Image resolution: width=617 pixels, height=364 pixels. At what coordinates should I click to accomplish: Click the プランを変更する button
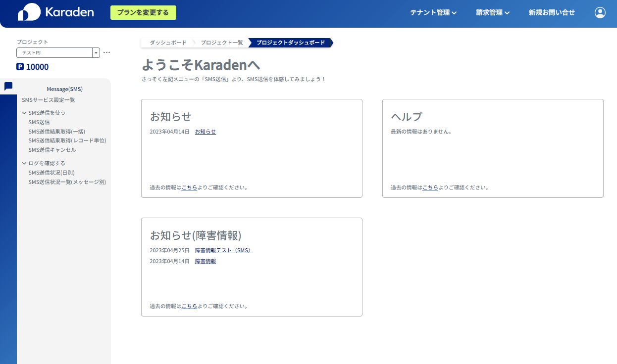click(143, 12)
